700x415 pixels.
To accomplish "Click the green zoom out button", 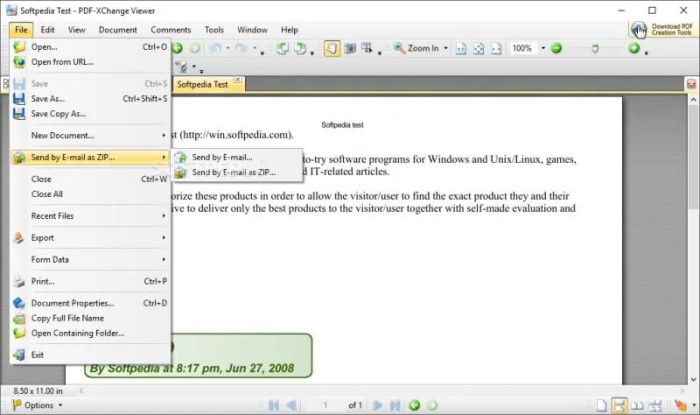I will pos(556,48).
